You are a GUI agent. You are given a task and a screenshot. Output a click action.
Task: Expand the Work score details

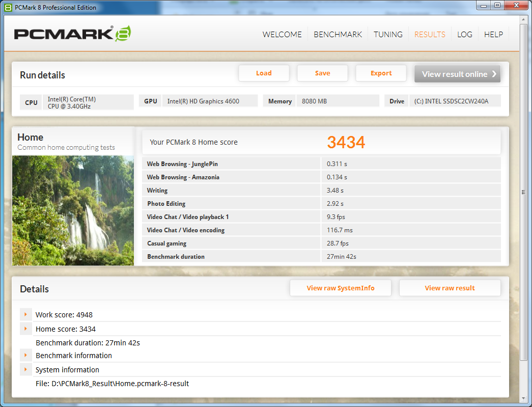pos(25,314)
